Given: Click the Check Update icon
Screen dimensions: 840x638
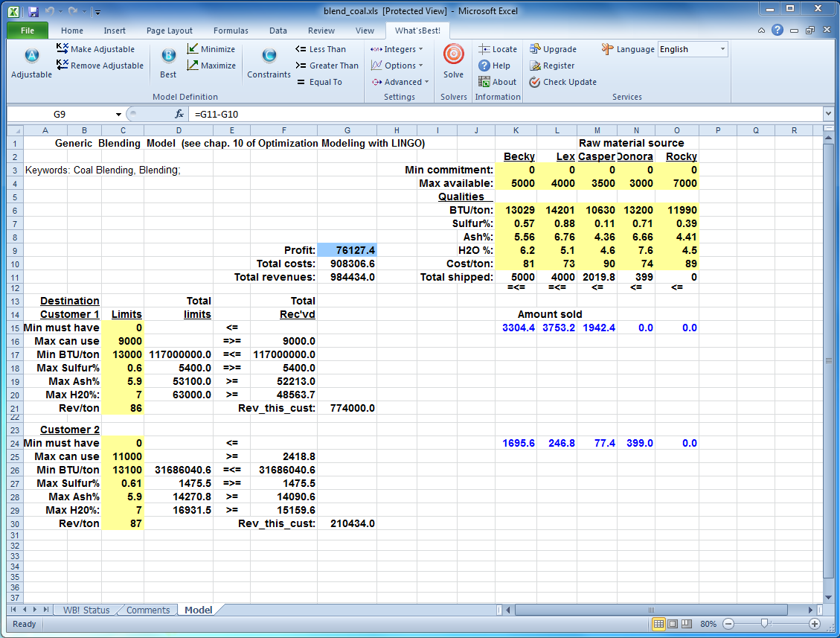Looking at the screenshot, I should coord(535,82).
